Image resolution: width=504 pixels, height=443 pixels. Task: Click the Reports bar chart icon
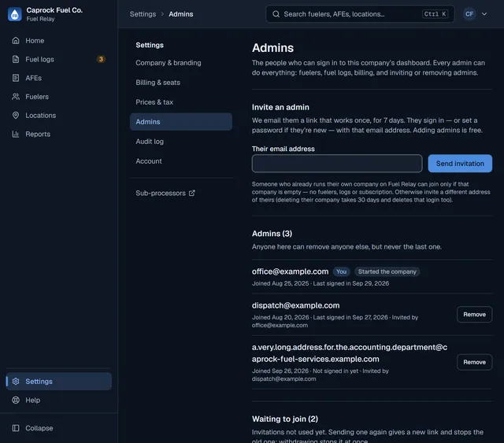tap(16, 134)
